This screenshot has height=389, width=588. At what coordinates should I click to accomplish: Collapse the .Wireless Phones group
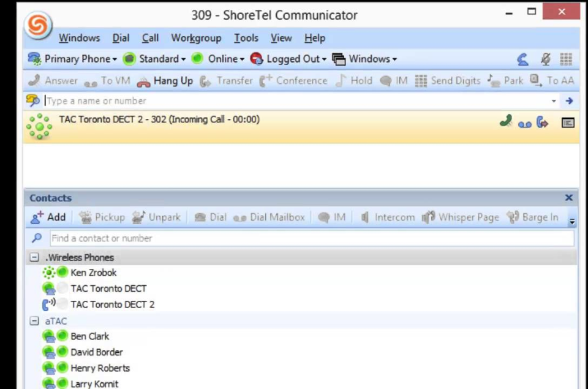click(x=34, y=257)
